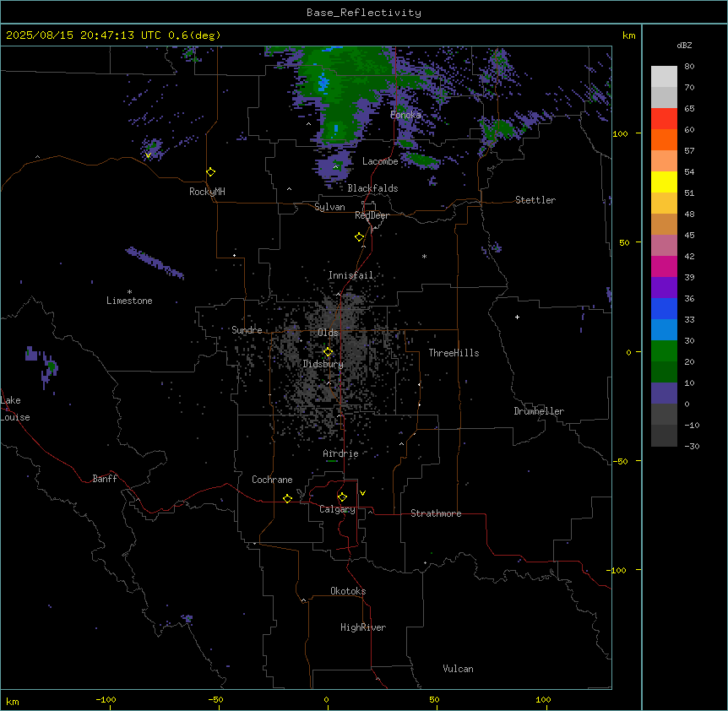Click the Sylvan label
Screen dimensions: 728x711
(329, 207)
